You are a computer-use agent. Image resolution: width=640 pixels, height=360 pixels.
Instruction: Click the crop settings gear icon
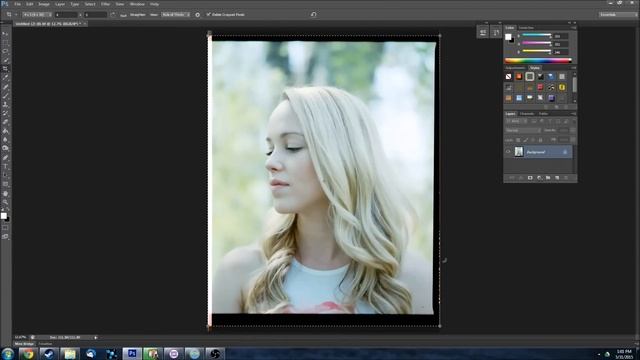point(198,15)
